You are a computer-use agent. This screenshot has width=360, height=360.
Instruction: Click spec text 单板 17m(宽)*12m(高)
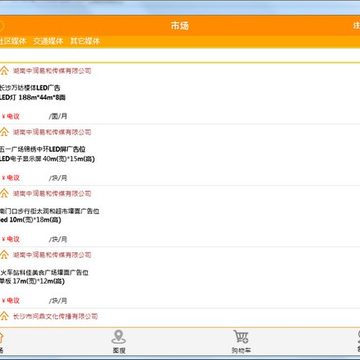(32, 281)
